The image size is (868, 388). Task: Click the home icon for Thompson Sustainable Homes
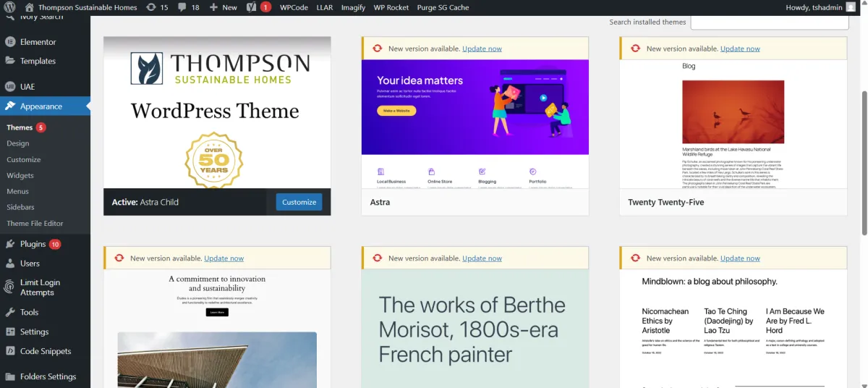[29, 7]
